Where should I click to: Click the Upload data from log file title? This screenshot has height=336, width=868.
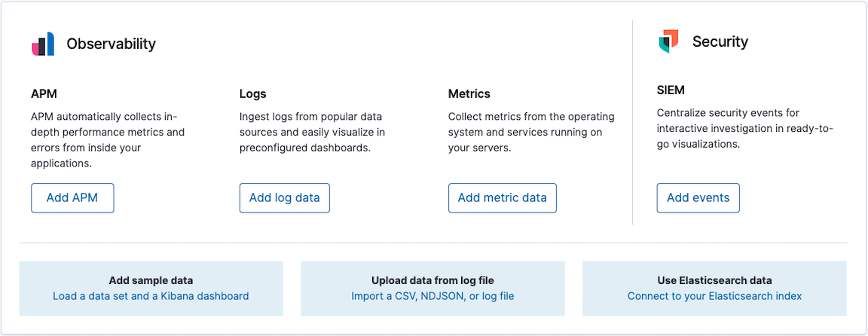tap(432, 280)
